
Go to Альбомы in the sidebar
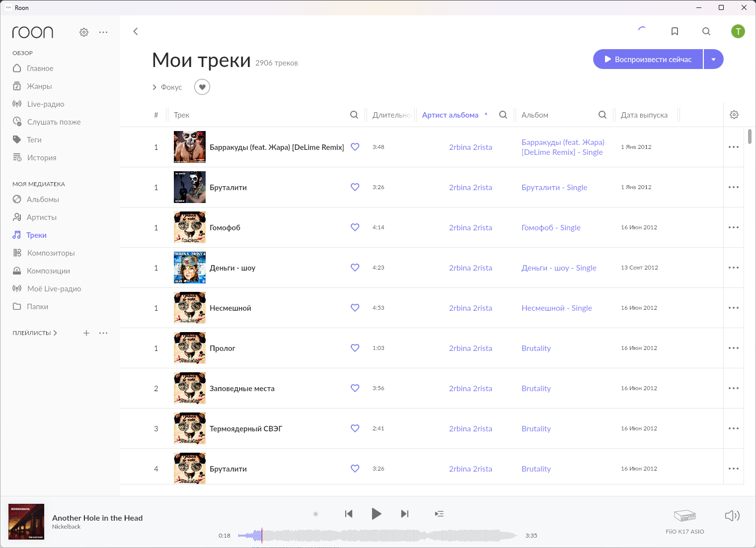click(x=43, y=200)
